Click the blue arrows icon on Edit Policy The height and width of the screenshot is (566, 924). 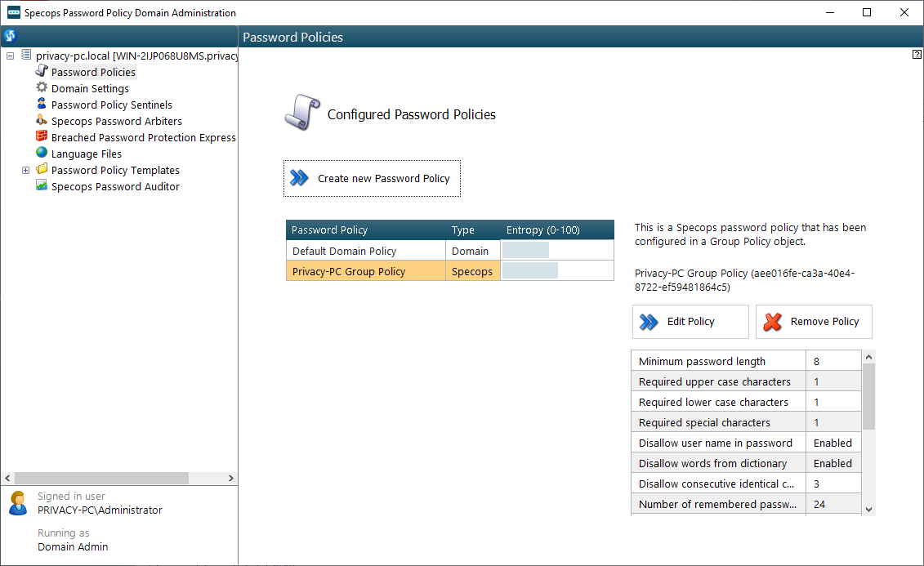pos(649,322)
